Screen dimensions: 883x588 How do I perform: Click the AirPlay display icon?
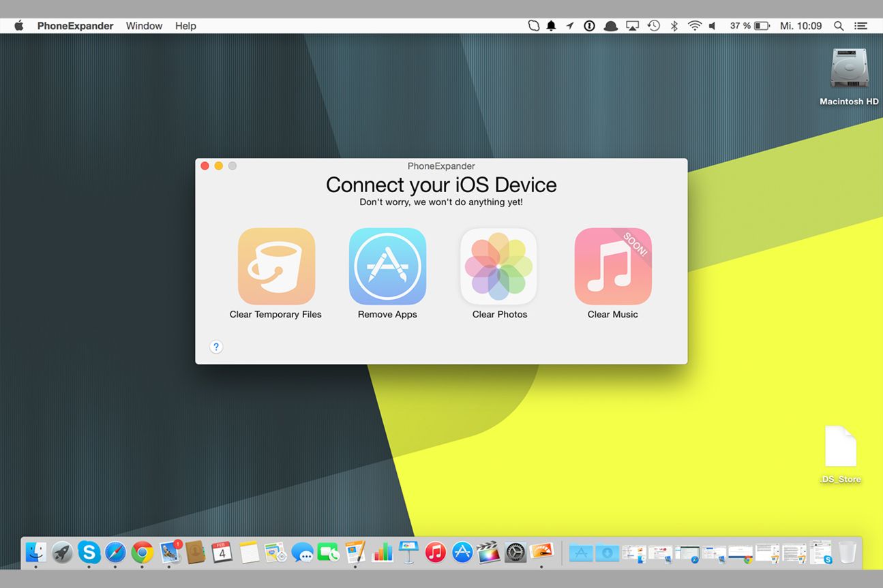coord(632,26)
